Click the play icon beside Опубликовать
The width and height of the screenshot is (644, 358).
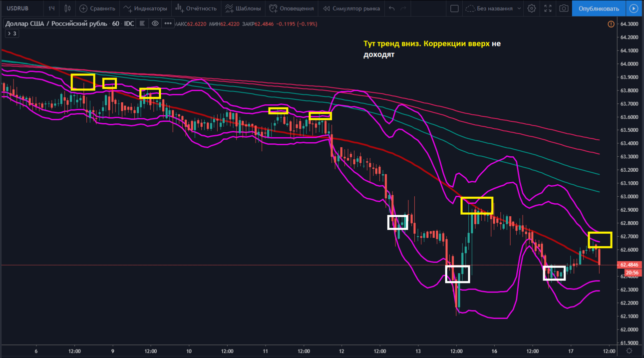pos(634,8)
